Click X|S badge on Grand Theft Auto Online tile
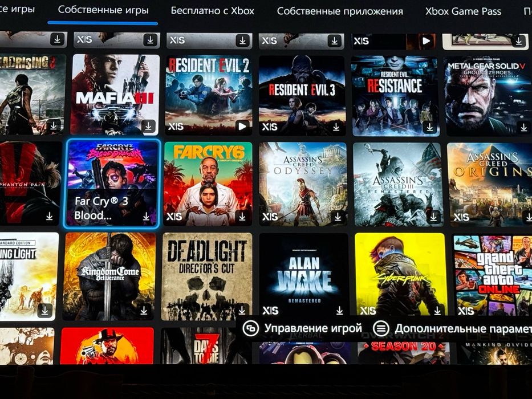Screen dimensions: 532x399 (466, 311)
